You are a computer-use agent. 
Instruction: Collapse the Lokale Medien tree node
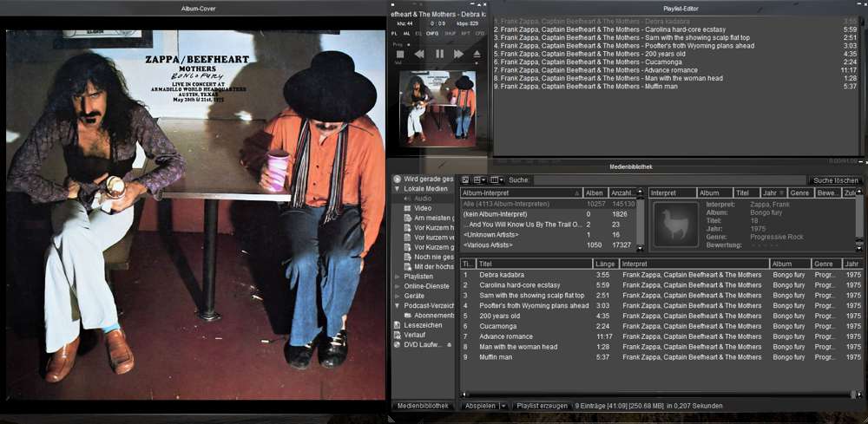398,188
